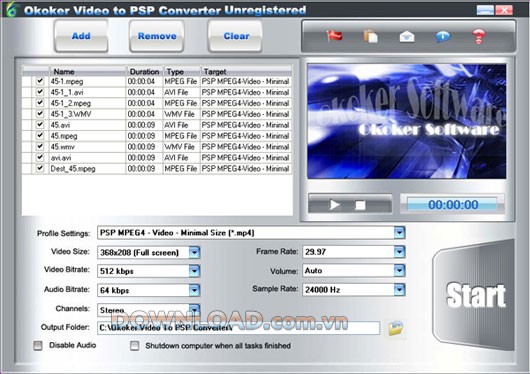Open help with the red question mark icon
This screenshot has width=530, height=374.
[x=479, y=37]
